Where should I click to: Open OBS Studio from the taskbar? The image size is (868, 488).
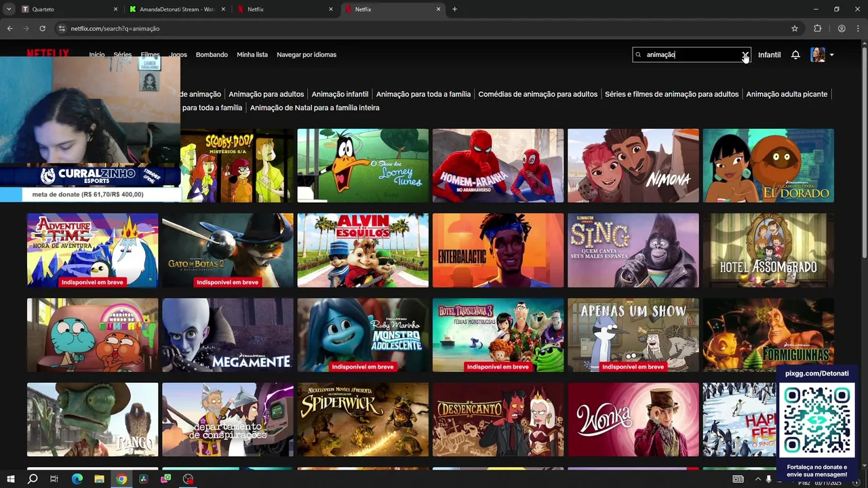click(189, 479)
